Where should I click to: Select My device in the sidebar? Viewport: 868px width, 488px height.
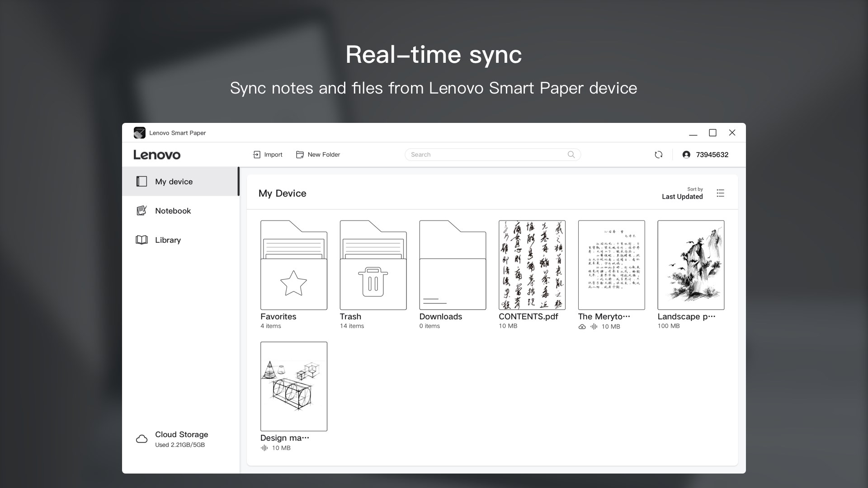click(x=174, y=181)
